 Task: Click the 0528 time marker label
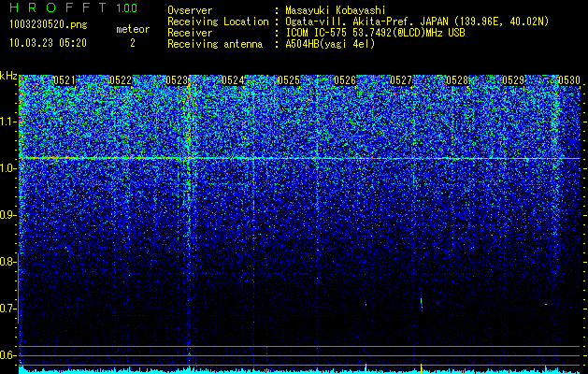click(x=457, y=80)
